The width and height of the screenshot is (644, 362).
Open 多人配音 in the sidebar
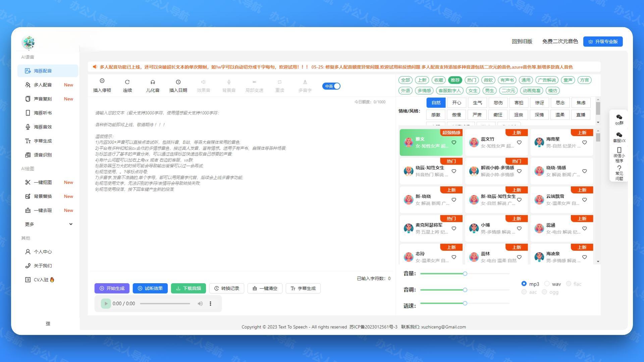(43, 85)
